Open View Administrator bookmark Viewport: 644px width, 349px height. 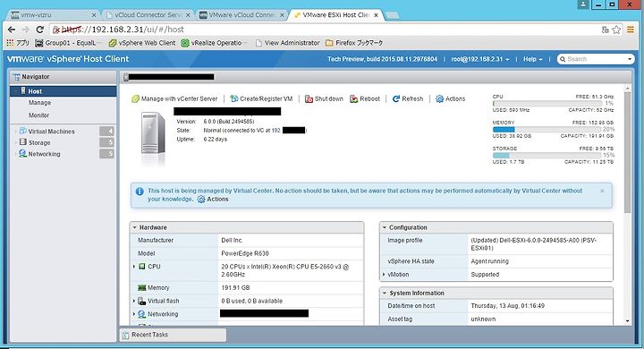[287, 43]
